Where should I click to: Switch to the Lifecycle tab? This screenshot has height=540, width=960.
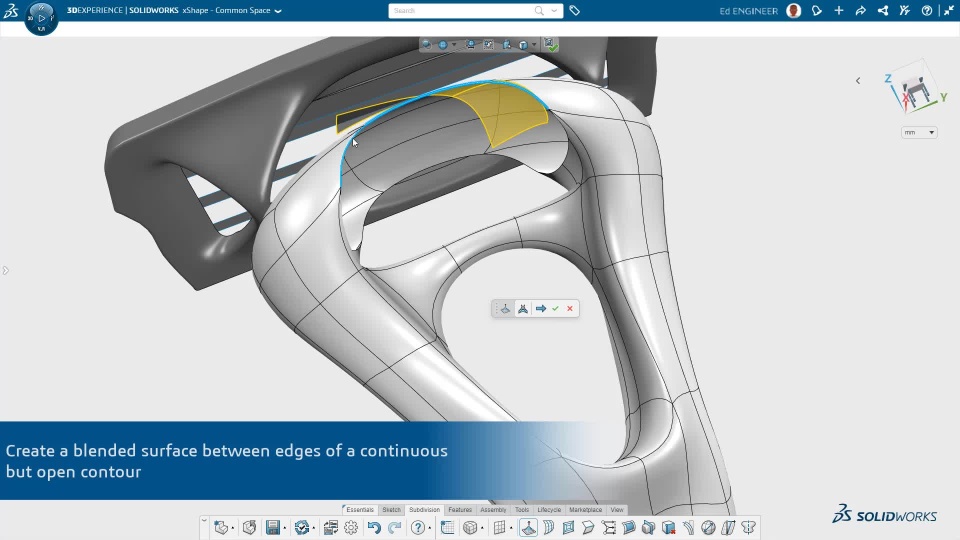tap(549, 509)
